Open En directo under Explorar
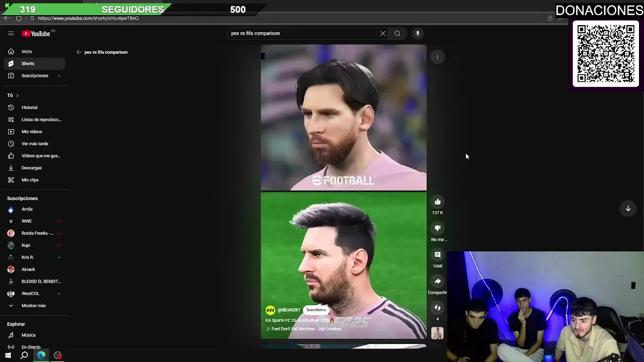Viewport: 644px width, 362px height. click(34, 347)
